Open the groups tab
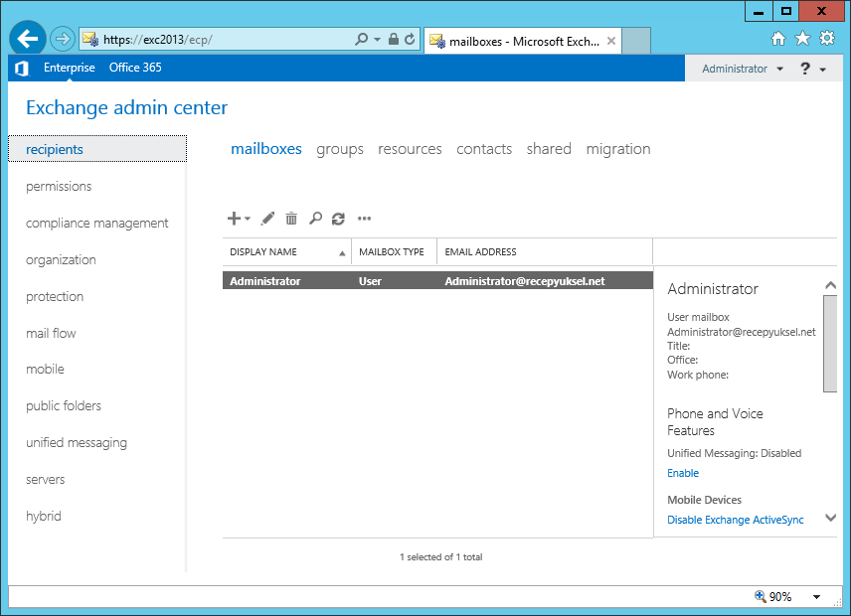 (x=340, y=149)
